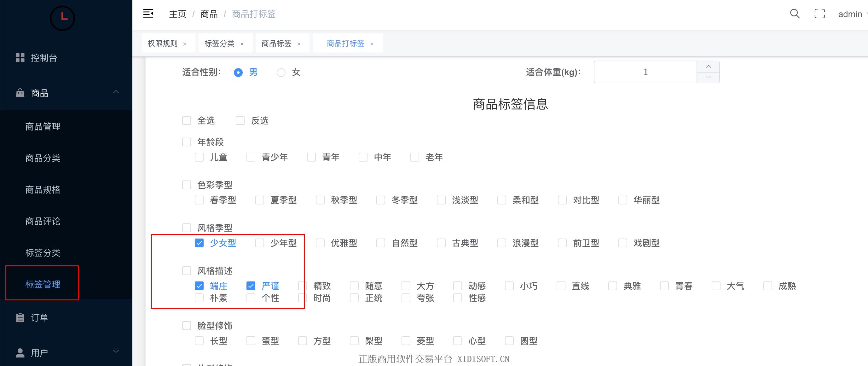Check the 优雅型 checkbox
This screenshot has width=868, height=366.
pos(320,243)
